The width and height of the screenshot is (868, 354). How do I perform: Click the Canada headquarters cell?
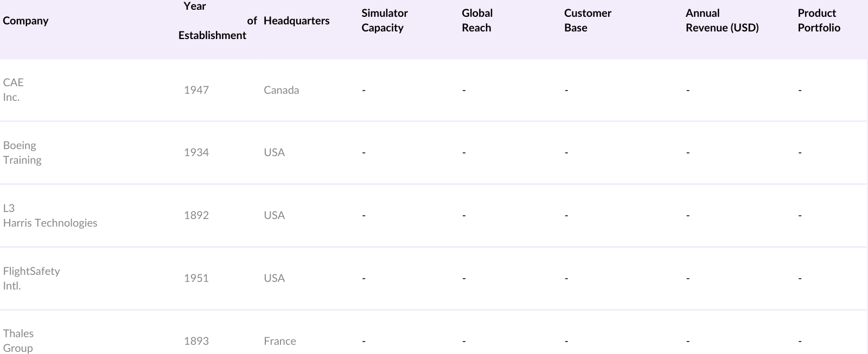[x=281, y=90]
